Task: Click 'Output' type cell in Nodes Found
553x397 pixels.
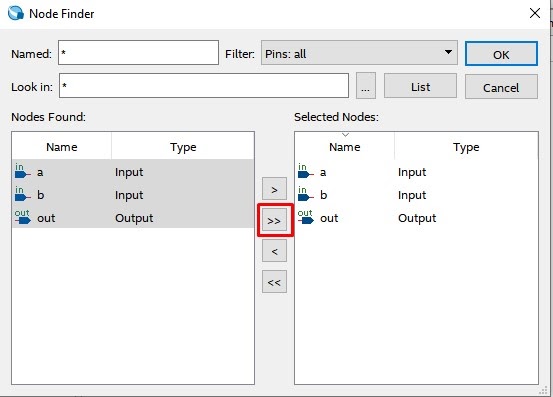Action: tap(134, 218)
